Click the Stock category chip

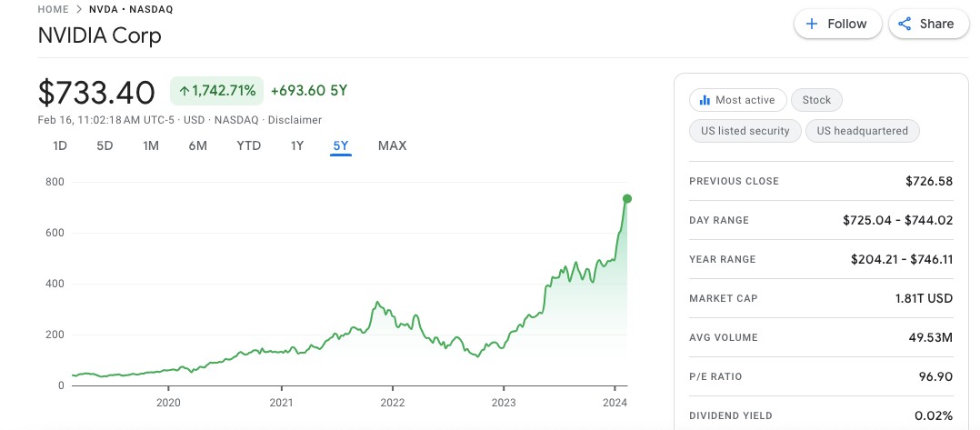pyautogui.click(x=816, y=100)
